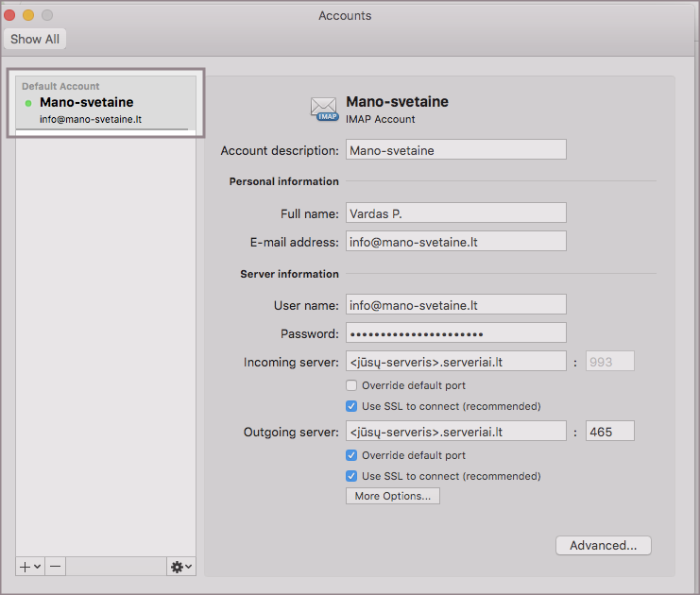Open More Options for outgoing server
This screenshot has width=700, height=595.
point(392,496)
